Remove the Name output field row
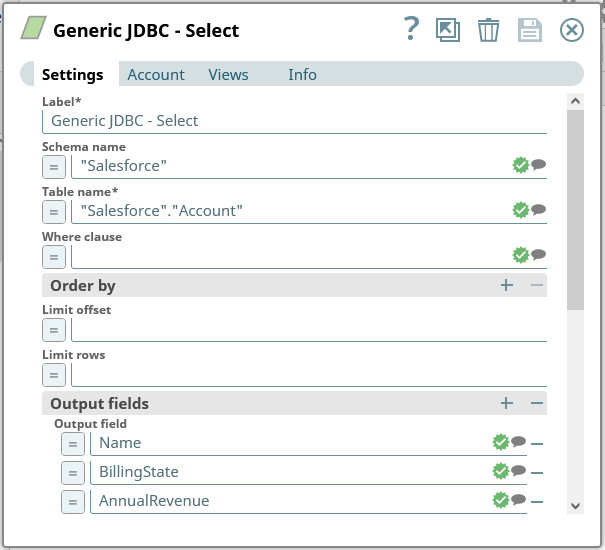Screen dimensions: 605x550 tap(537, 444)
